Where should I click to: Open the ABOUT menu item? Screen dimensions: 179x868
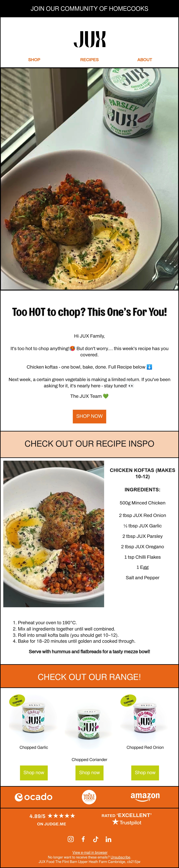(145, 60)
